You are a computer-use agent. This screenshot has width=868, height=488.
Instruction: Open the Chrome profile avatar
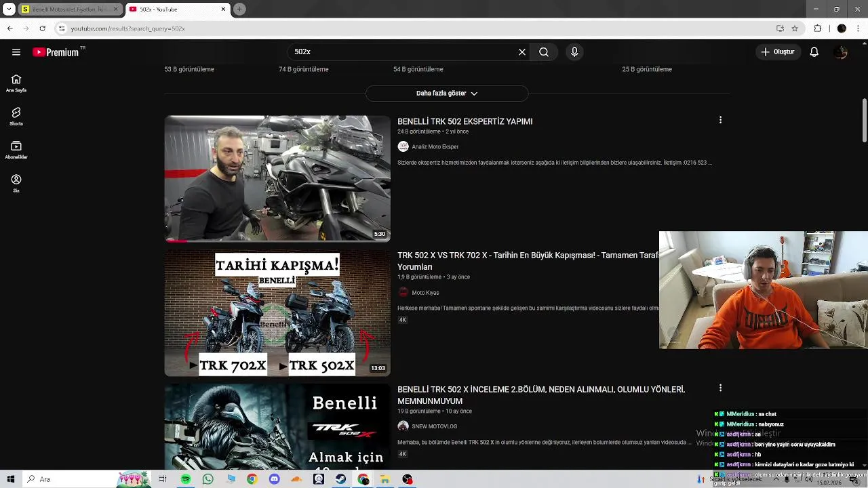[842, 28]
